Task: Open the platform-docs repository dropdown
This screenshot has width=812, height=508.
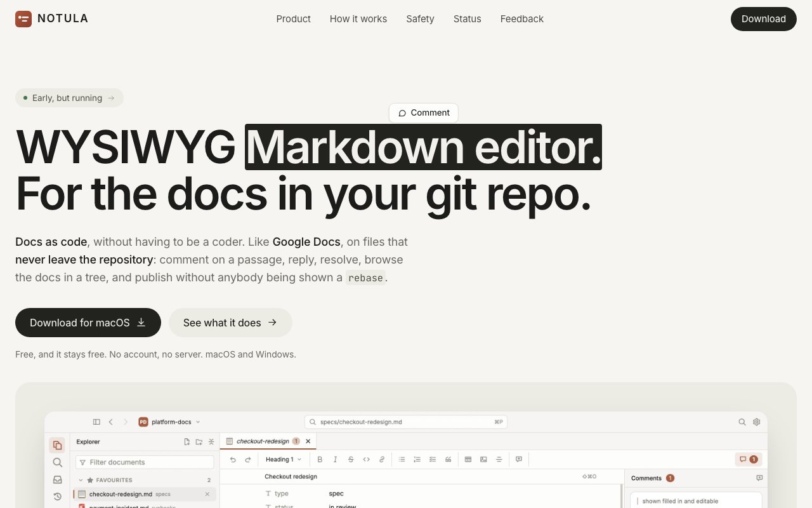Action: tap(169, 422)
